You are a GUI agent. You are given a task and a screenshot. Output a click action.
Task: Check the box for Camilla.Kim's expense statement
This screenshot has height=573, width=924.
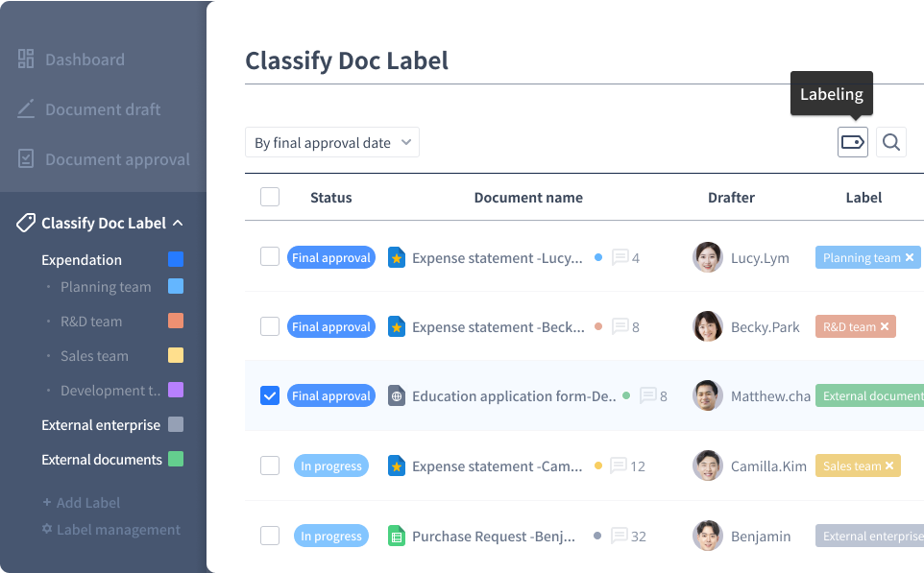(x=270, y=466)
